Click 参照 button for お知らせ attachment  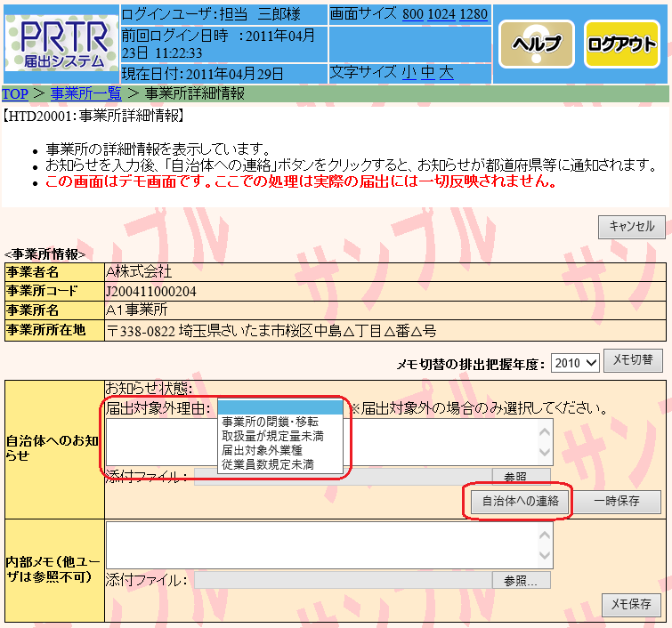522,477
